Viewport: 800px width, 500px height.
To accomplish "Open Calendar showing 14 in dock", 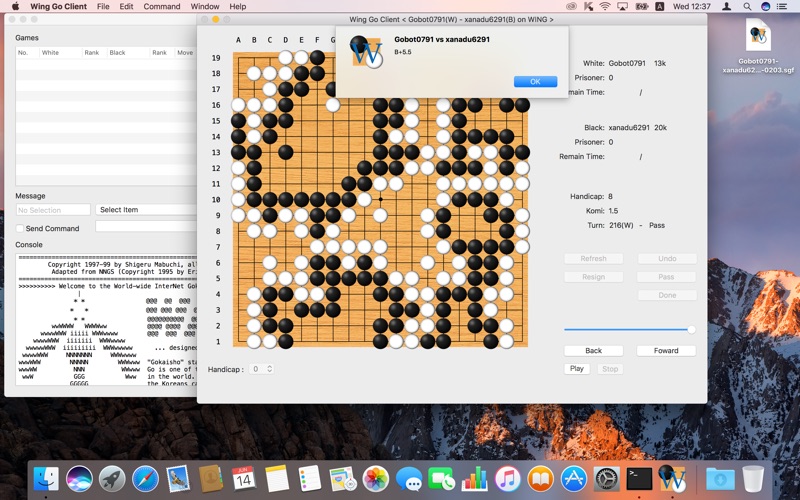I will click(244, 479).
